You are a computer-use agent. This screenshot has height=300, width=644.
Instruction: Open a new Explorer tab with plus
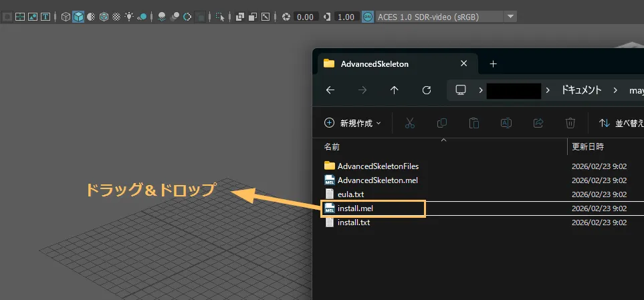[x=493, y=64]
